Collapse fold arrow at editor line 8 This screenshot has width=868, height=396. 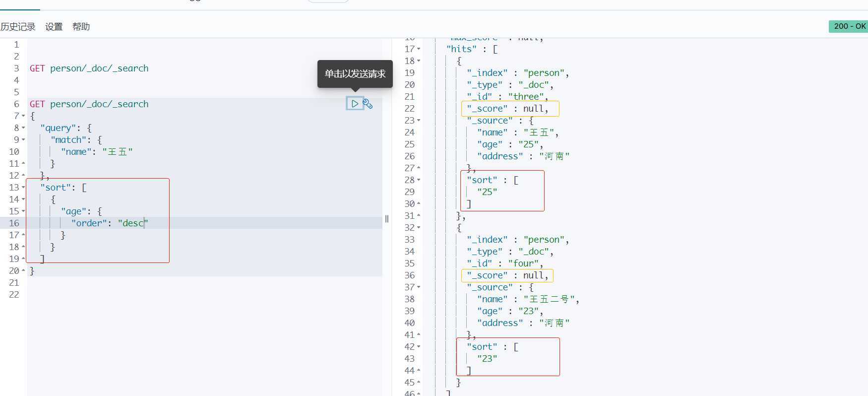coord(23,128)
